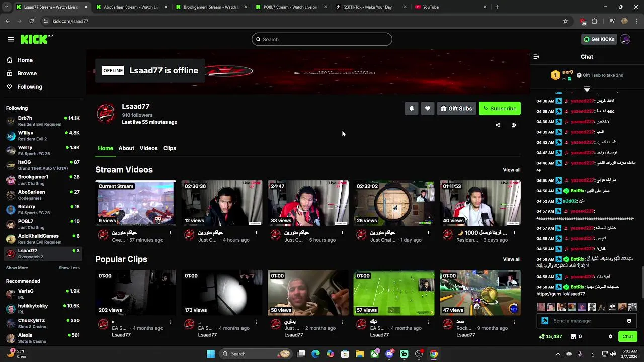Click the share icon below Subscribe
The image size is (644, 362).
pyautogui.click(x=498, y=125)
